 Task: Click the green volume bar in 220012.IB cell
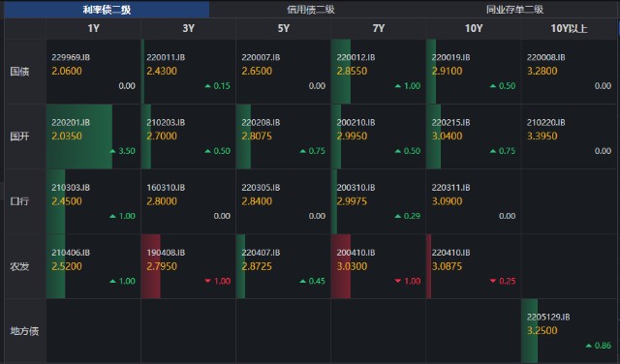click(x=341, y=72)
